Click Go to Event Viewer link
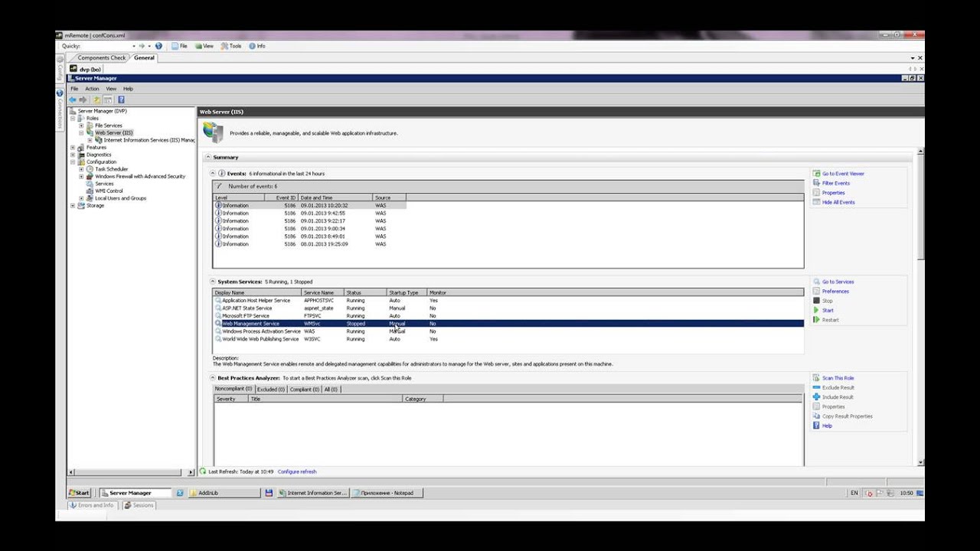The width and height of the screenshot is (980, 551). coord(843,174)
